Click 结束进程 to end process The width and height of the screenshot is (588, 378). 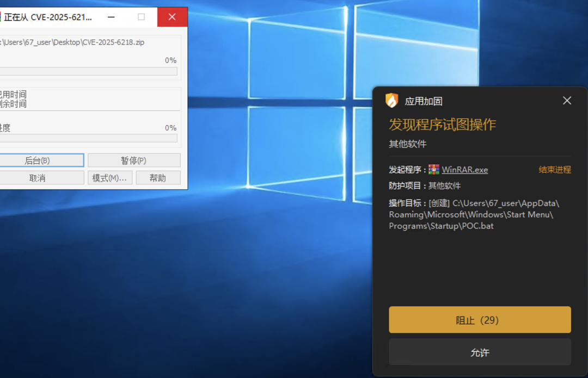pyautogui.click(x=555, y=170)
